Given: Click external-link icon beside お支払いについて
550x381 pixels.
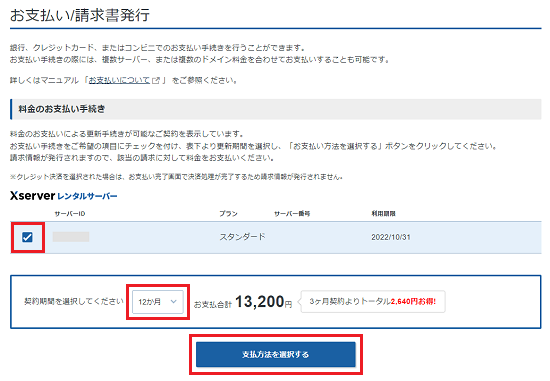Looking at the screenshot, I should click(156, 80).
